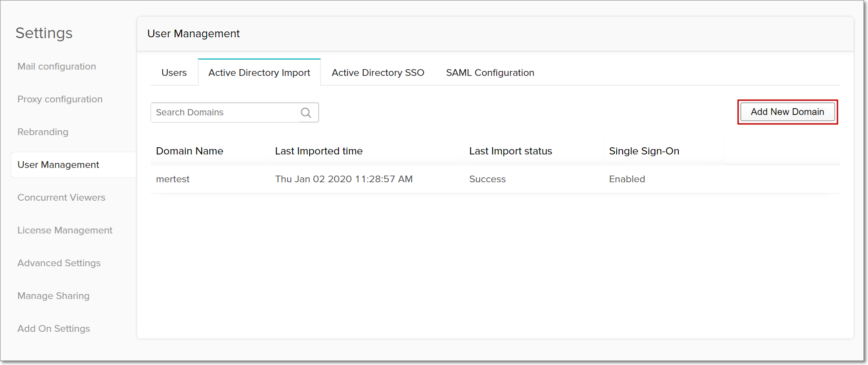Image resolution: width=868 pixels, height=365 pixels.
Task: Open Concurrent Viewers settings
Action: (x=61, y=198)
